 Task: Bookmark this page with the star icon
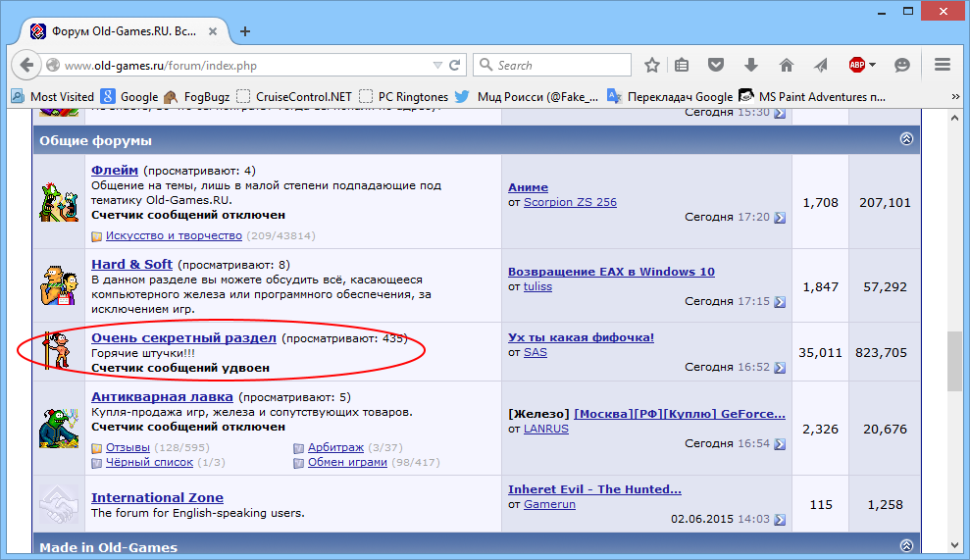tap(651, 65)
